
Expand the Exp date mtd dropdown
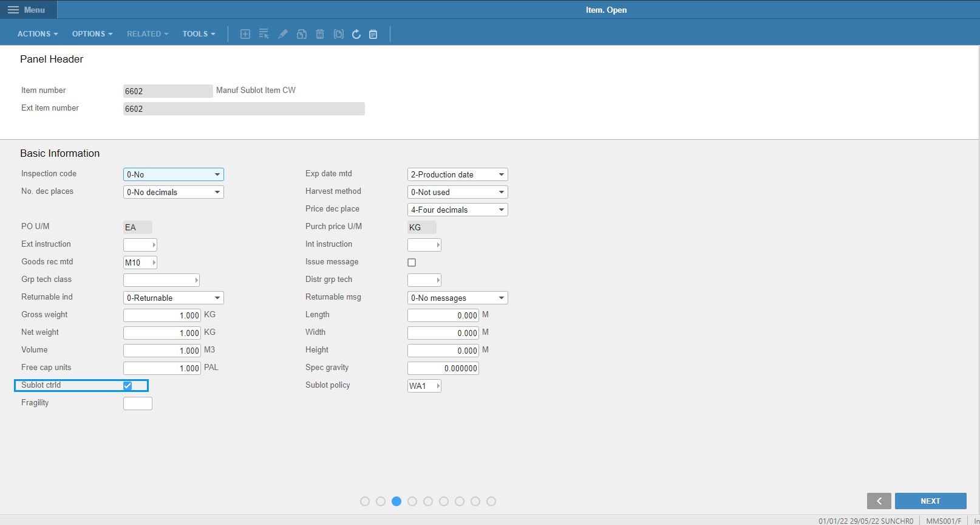coord(458,174)
